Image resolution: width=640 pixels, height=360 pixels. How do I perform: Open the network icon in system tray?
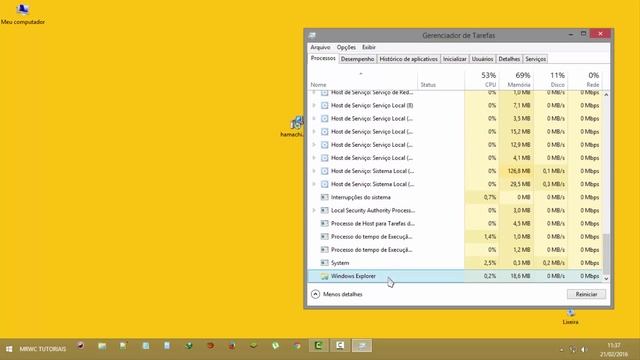point(573,349)
